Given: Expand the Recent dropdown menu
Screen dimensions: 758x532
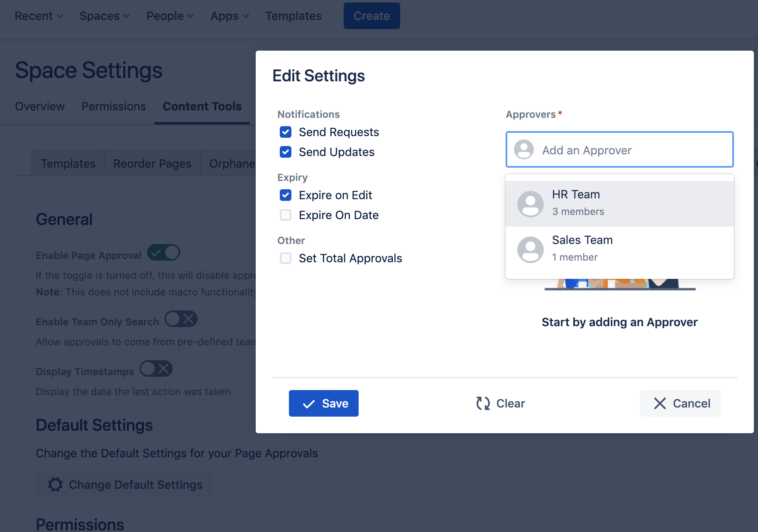Looking at the screenshot, I should click(39, 16).
